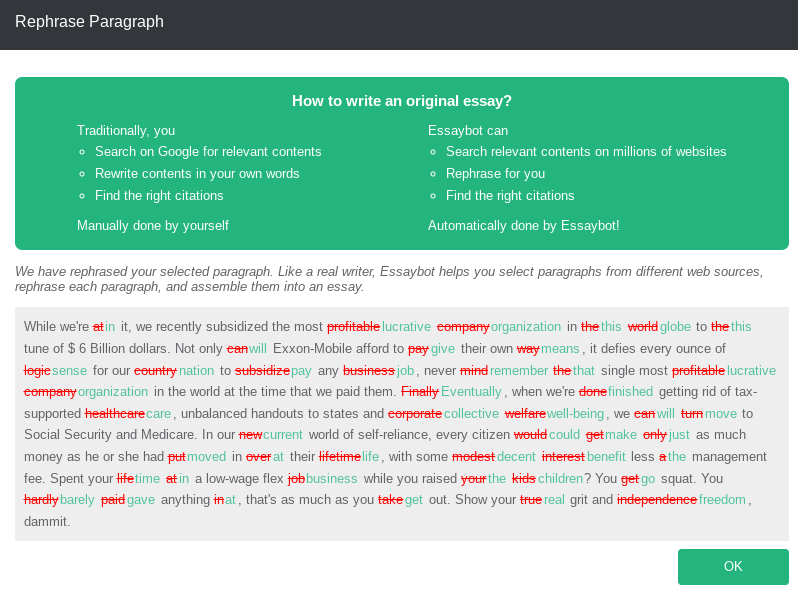This screenshot has height=591, width=798.
Task: Click 'Manually done by yourself' text
Action: [153, 226]
